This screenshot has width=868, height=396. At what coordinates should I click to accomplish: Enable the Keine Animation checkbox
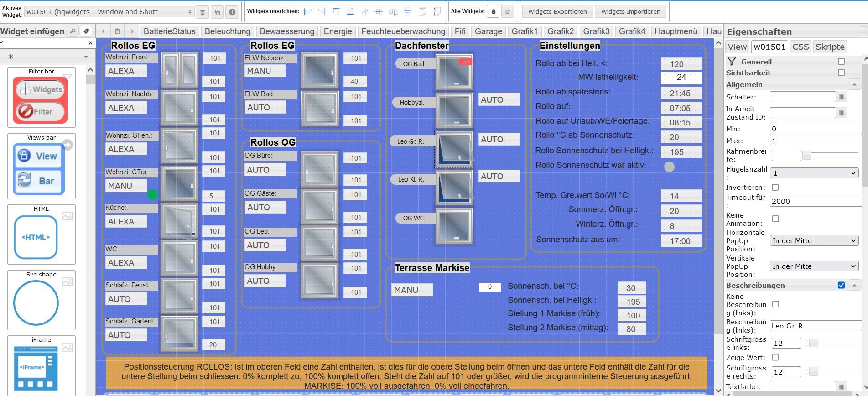pos(775,219)
